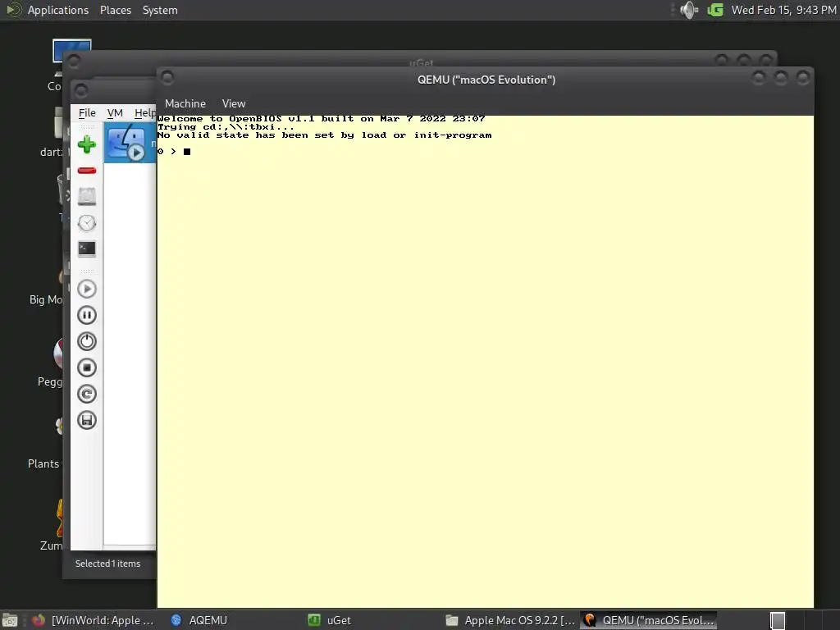This screenshot has height=630, width=840.
Task: Click the QEMU macOS Evolution taskbar entry
Action: (649, 620)
